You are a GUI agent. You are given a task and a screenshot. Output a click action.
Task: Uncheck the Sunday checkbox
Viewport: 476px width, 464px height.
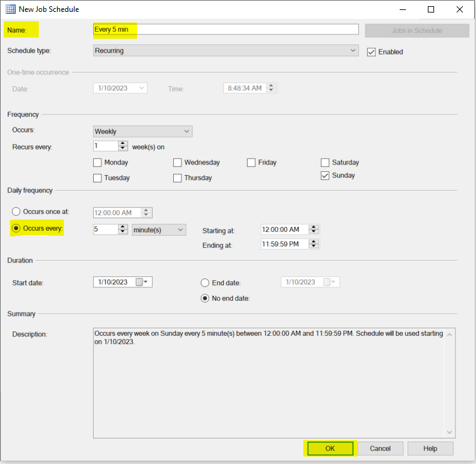coord(325,176)
